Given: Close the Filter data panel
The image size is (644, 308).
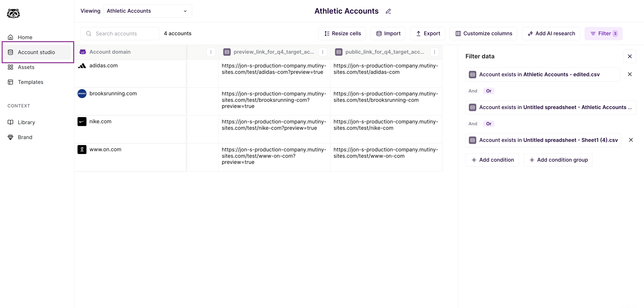Looking at the screenshot, I should [x=629, y=56].
